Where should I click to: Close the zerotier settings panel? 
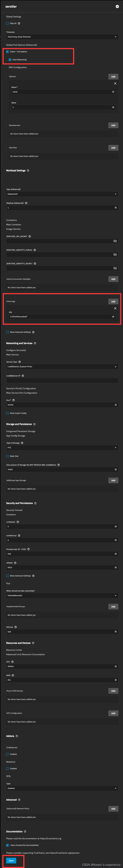pos(117,6)
